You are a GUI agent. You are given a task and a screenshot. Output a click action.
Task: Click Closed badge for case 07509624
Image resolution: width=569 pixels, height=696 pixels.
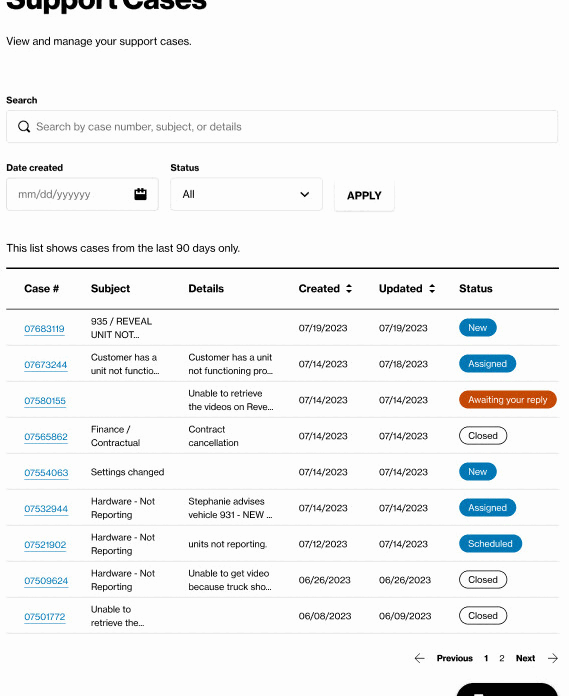[x=483, y=579]
